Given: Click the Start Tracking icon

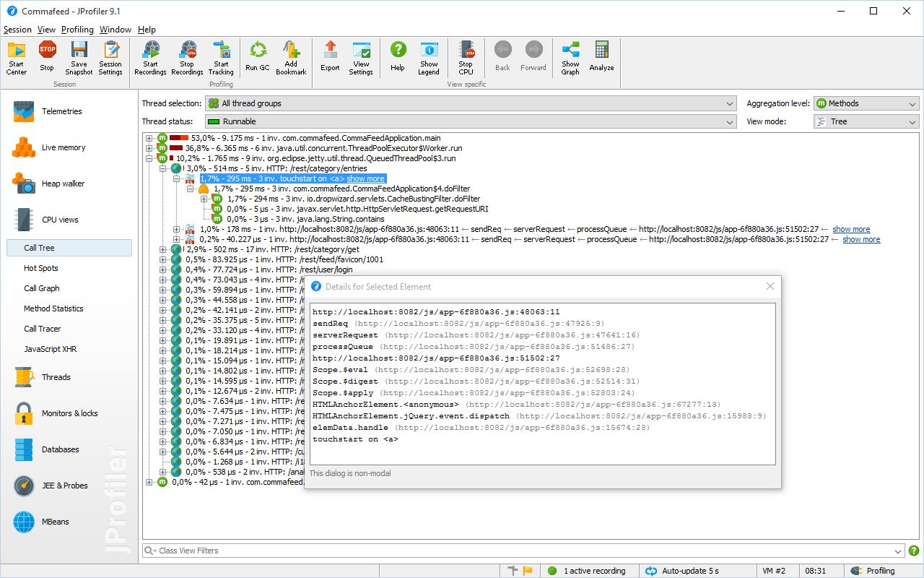Looking at the screenshot, I should point(221,58).
